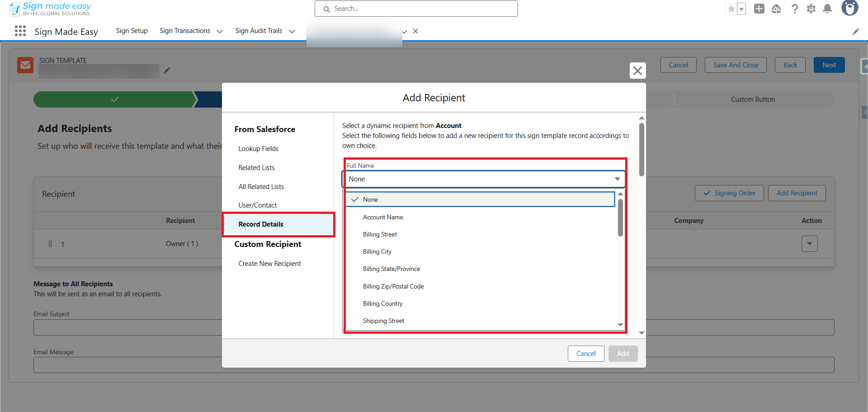Image resolution: width=868 pixels, height=412 pixels.
Task: Choose Billing Zip/Postal Code from the list
Action: tap(481, 286)
